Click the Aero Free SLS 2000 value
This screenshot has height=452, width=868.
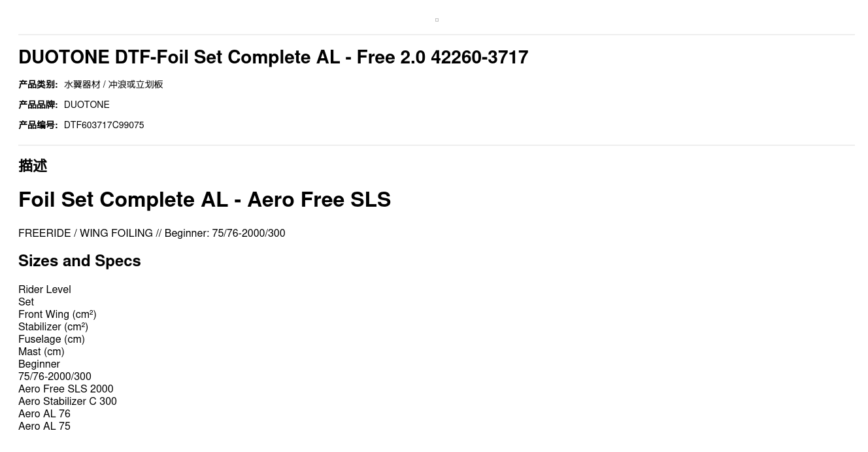66,389
